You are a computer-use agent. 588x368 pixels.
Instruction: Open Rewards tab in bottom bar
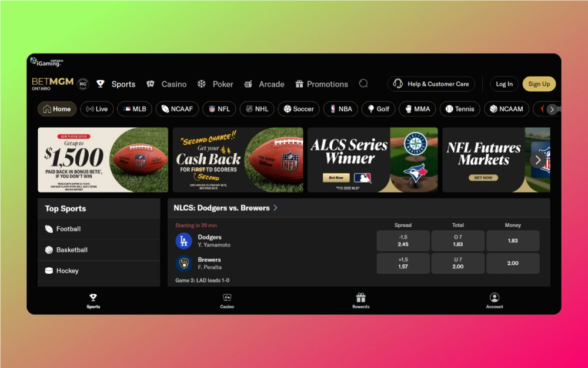click(361, 301)
